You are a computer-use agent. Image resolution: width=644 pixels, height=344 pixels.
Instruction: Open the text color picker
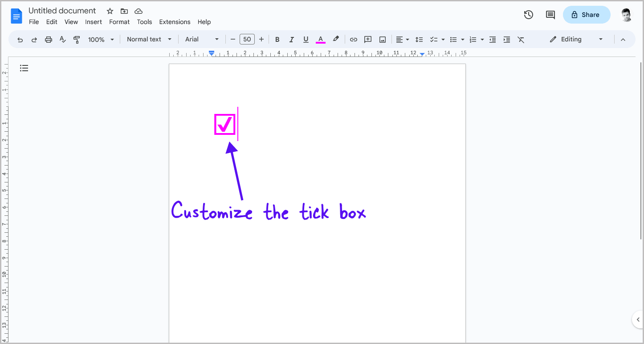pos(320,39)
